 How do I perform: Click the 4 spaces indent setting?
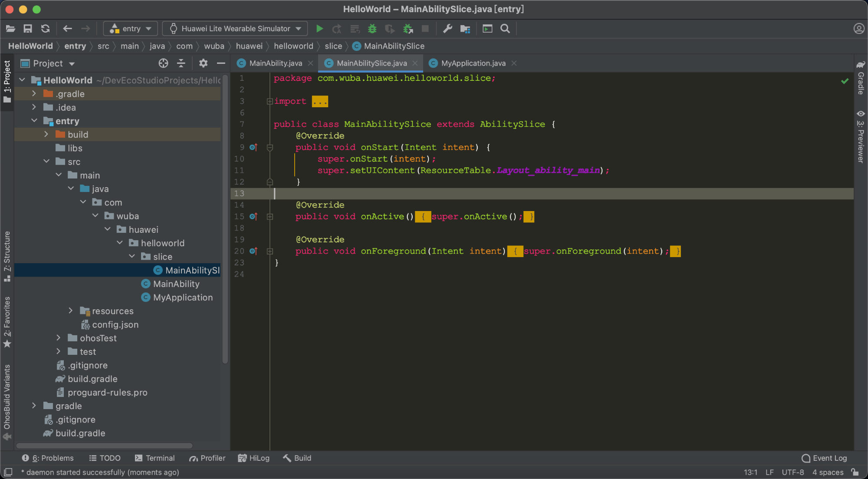(x=828, y=472)
